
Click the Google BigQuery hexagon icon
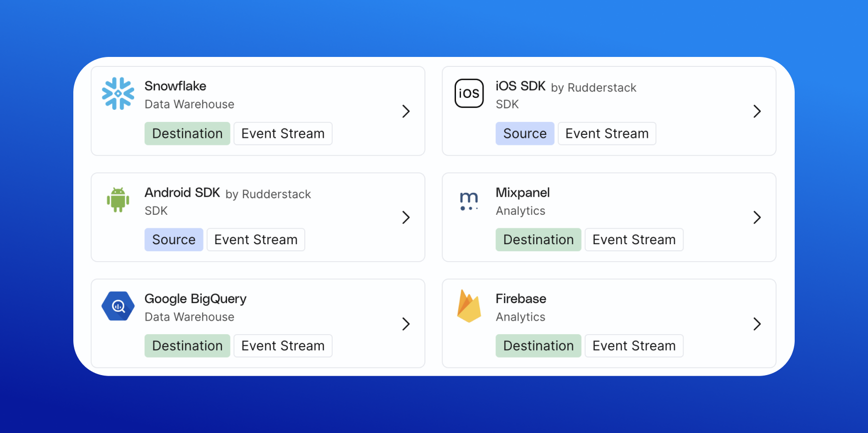click(x=118, y=306)
